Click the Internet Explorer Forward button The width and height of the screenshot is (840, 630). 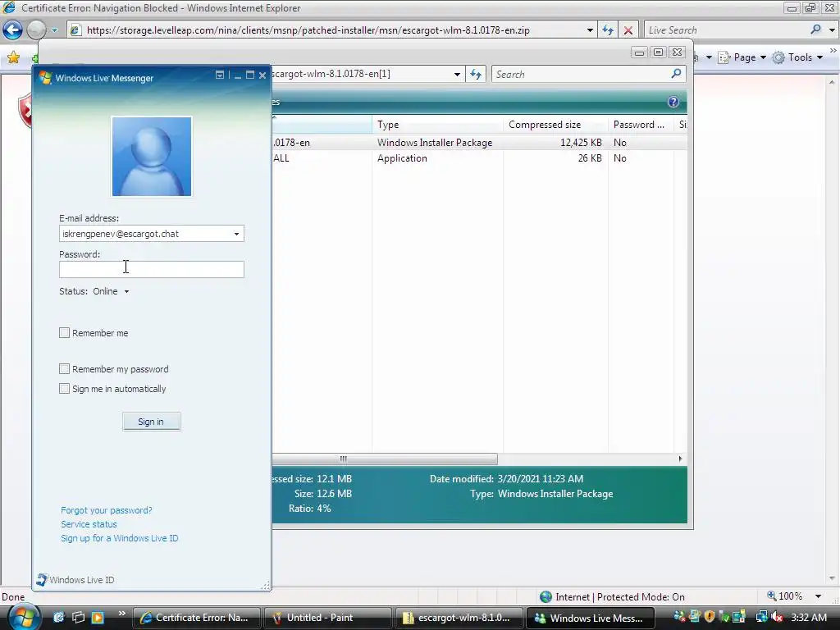click(x=36, y=30)
